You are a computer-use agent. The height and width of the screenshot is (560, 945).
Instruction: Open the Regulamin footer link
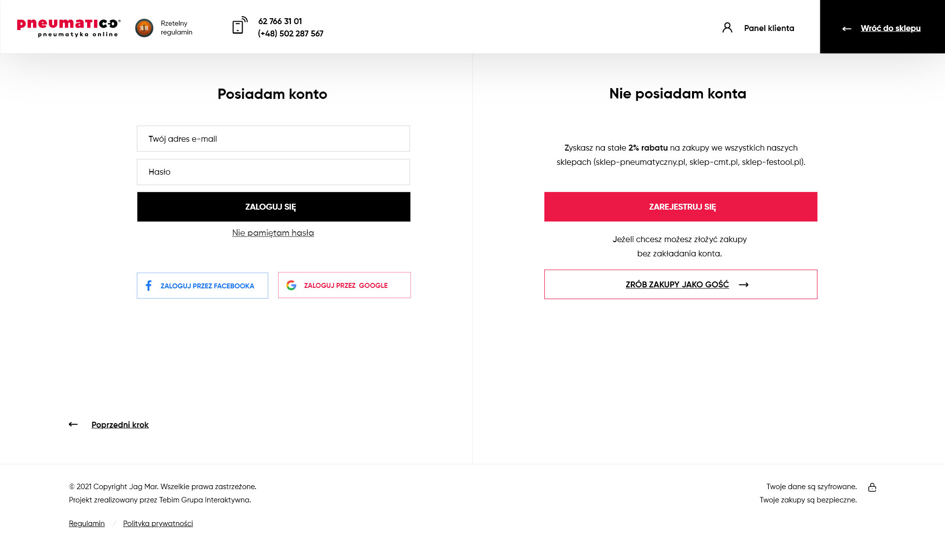(87, 524)
